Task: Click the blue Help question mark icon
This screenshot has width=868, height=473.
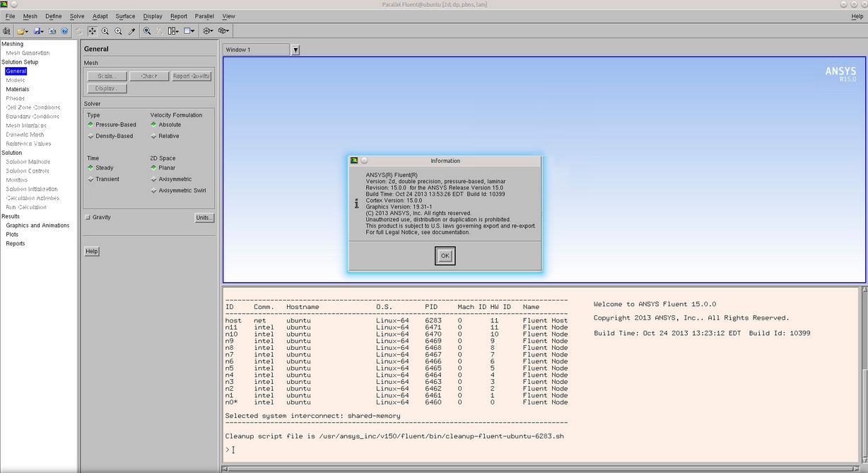Action: tap(64, 31)
